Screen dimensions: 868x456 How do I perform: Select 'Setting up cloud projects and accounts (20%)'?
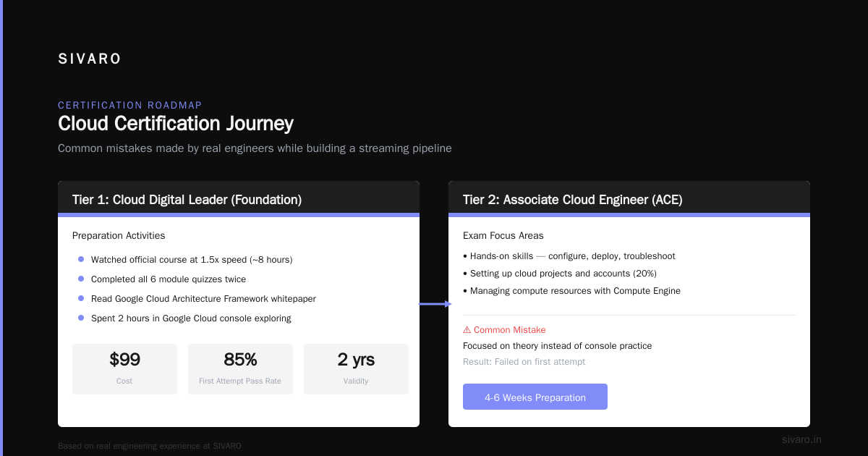560,274
